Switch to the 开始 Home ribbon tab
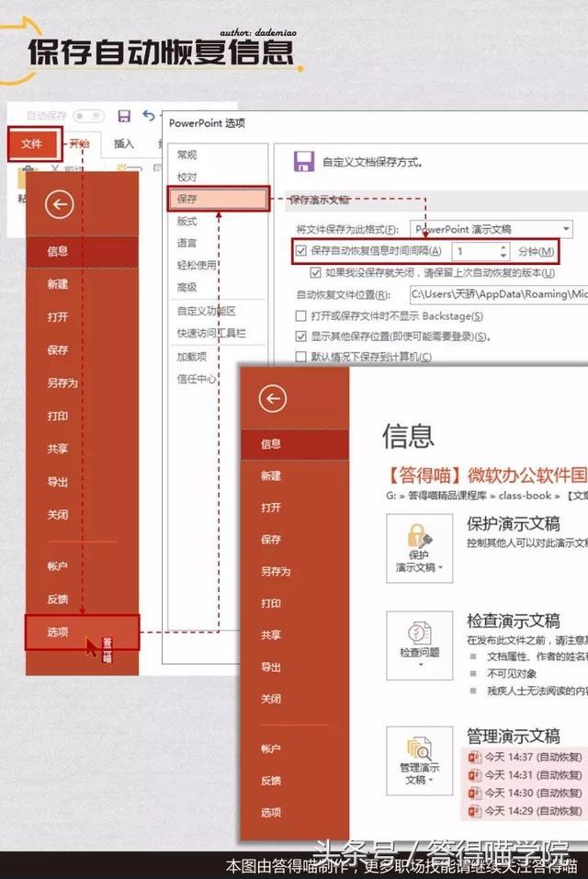This screenshot has height=879, width=588. 79,143
